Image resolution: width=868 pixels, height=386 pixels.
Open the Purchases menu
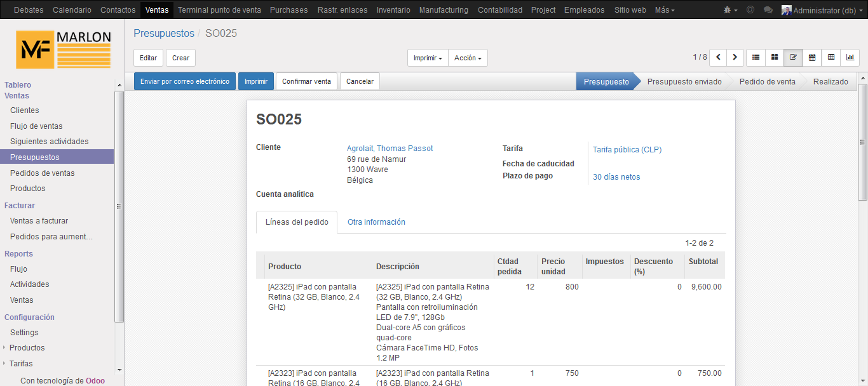pos(288,10)
